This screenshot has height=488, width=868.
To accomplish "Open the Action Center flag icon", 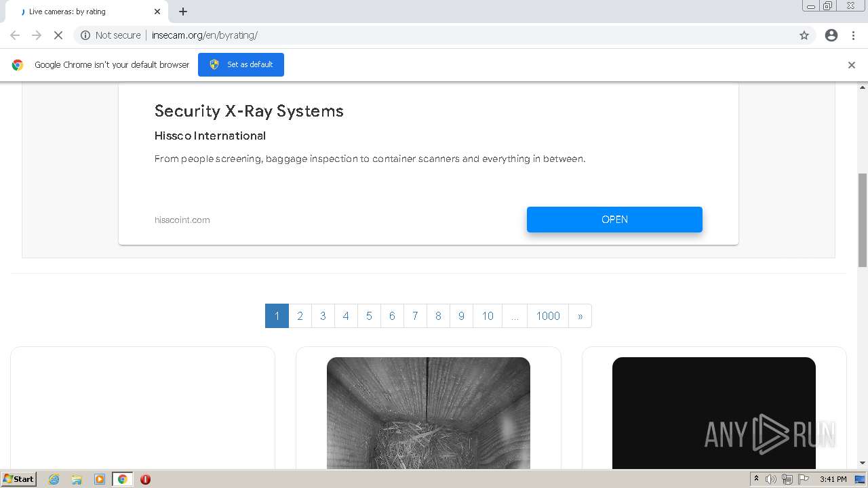I will pos(804,479).
